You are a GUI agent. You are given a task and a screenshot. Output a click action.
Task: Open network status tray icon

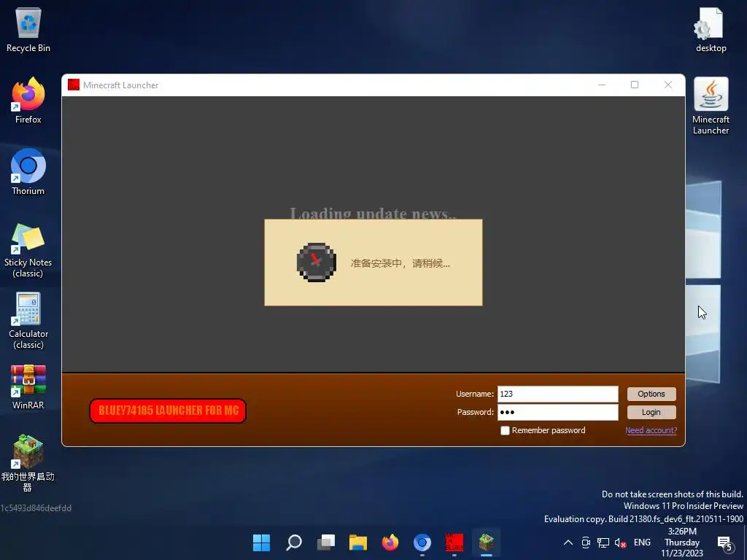tap(603, 542)
